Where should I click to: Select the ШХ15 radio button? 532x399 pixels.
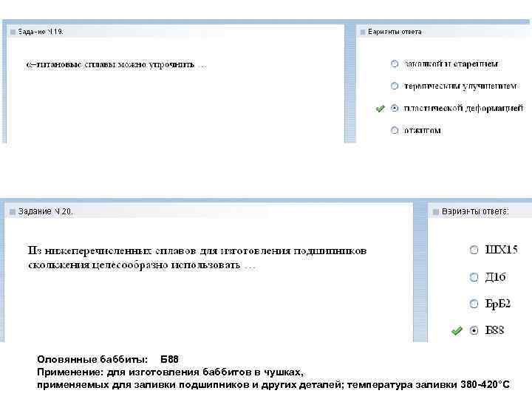pyautogui.click(x=474, y=250)
